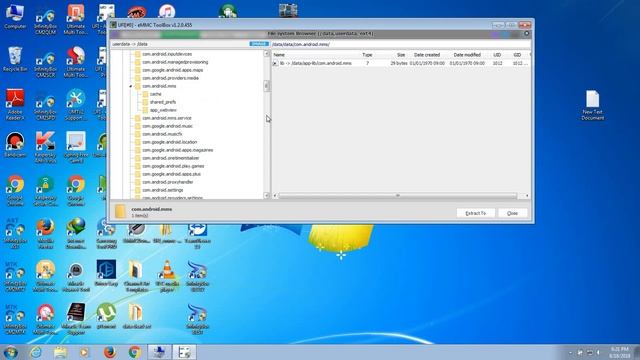The width and height of the screenshot is (640, 360).
Task: Select the Internet Download Manager desktop icon
Action: click(x=76, y=233)
